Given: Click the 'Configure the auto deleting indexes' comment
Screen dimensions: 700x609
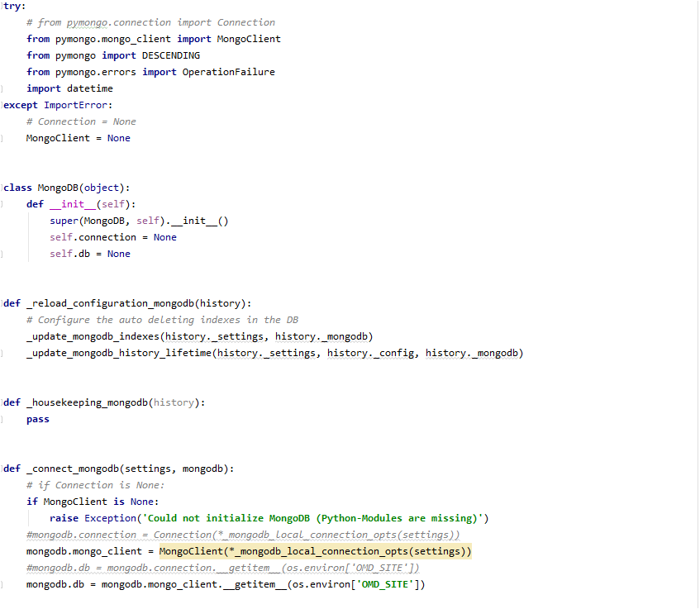Looking at the screenshot, I should pyautogui.click(x=162, y=320).
